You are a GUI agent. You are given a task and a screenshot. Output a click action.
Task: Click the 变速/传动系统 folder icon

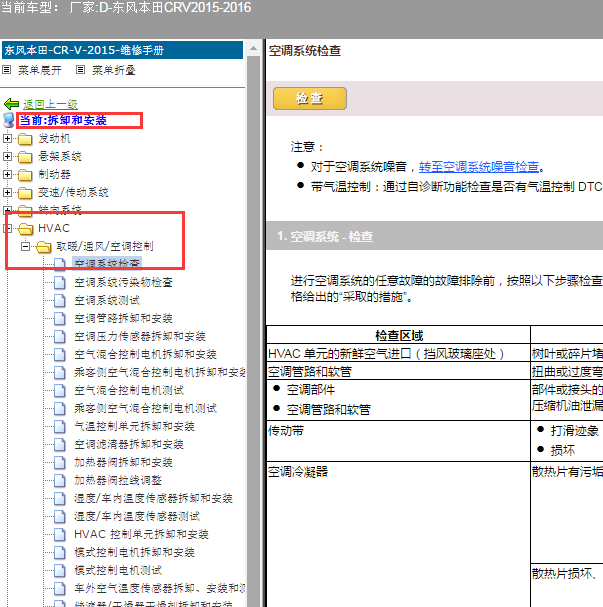25,193
